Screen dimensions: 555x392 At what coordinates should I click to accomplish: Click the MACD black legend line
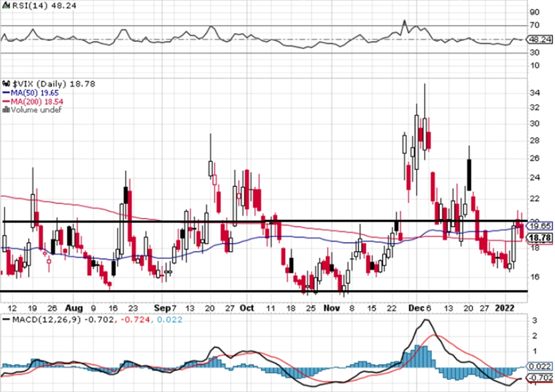click(x=6, y=320)
